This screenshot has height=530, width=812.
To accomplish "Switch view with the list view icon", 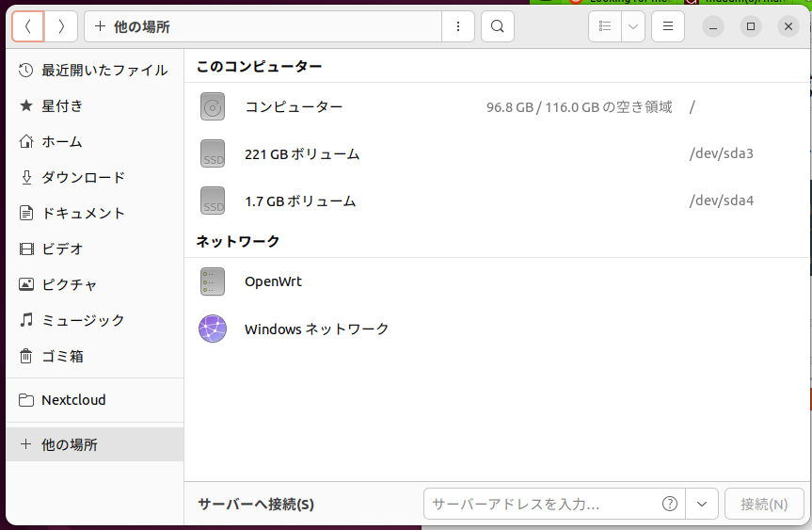I will point(605,26).
